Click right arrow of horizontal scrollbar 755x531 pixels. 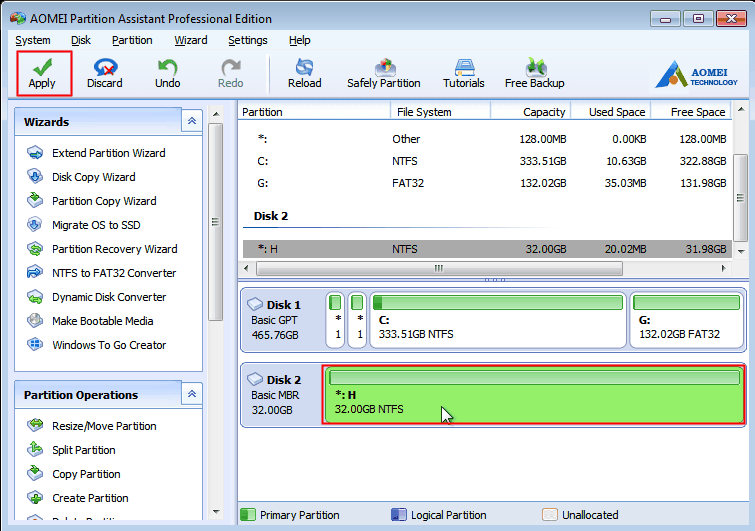(x=723, y=268)
